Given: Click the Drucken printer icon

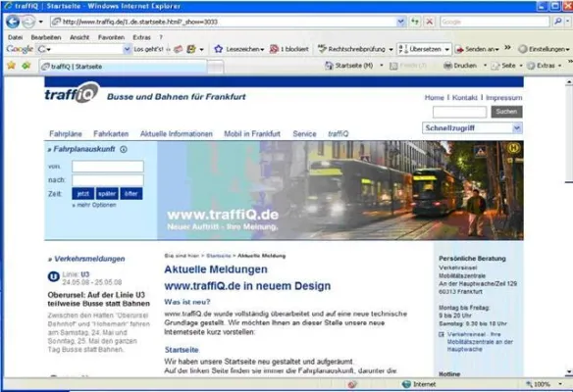Looking at the screenshot, I should click(x=447, y=66).
